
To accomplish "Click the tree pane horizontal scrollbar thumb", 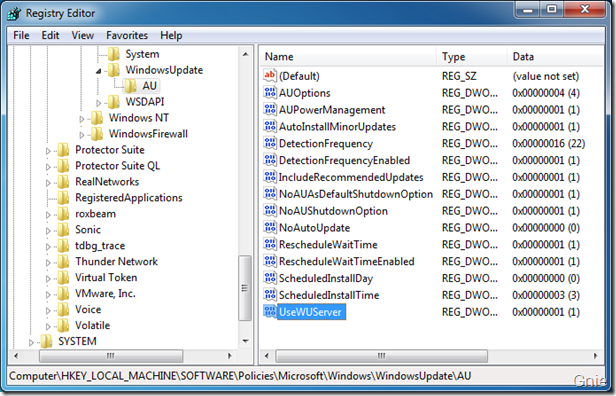I will 111,356.
